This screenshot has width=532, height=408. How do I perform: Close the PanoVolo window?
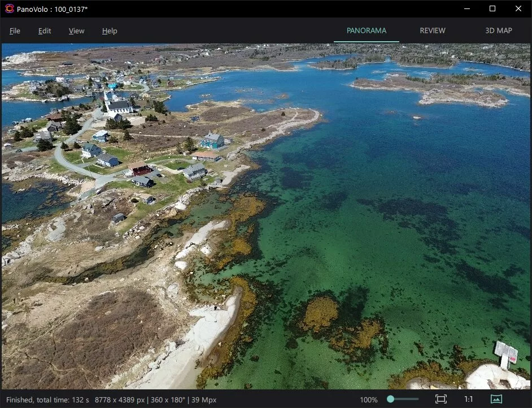[x=518, y=9]
